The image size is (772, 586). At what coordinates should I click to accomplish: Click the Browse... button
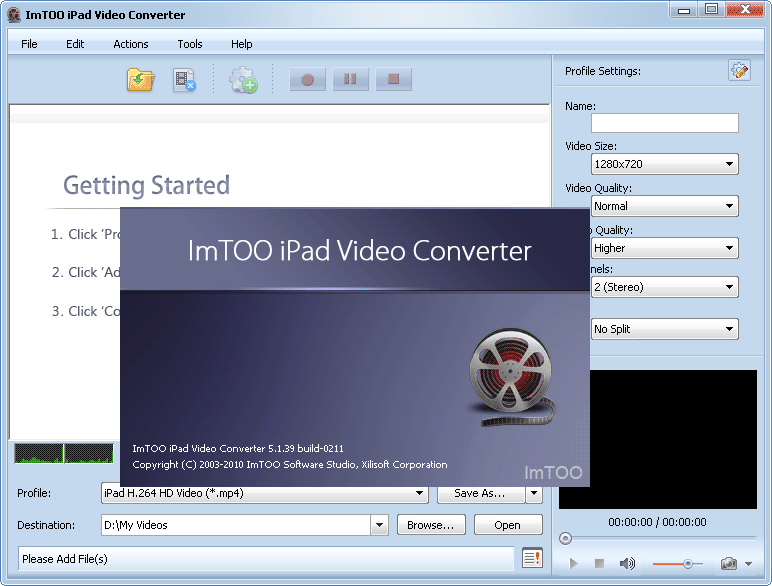(431, 525)
